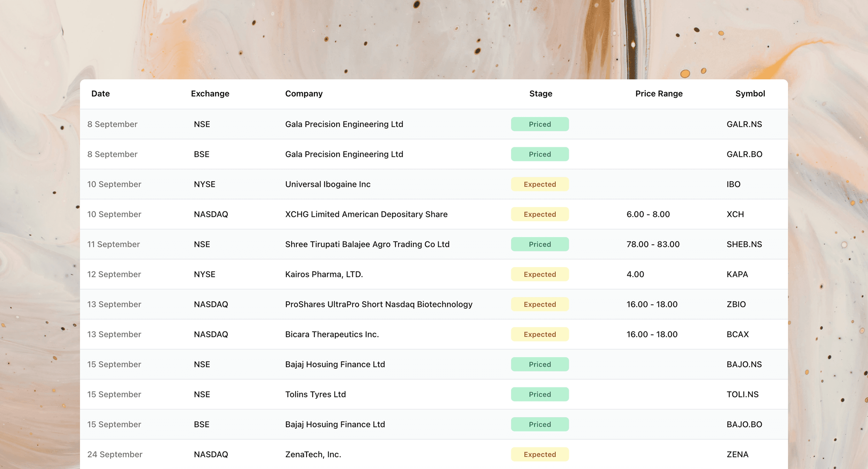The height and width of the screenshot is (469, 868).
Task: Select the Stage column header
Action: click(541, 94)
